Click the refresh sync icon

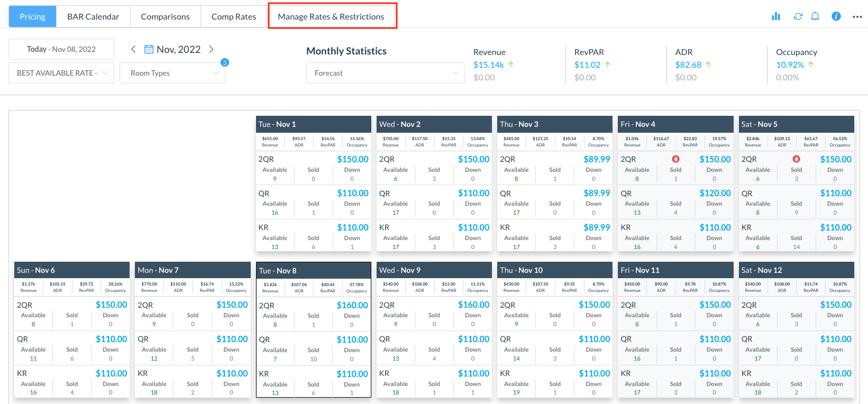798,16
